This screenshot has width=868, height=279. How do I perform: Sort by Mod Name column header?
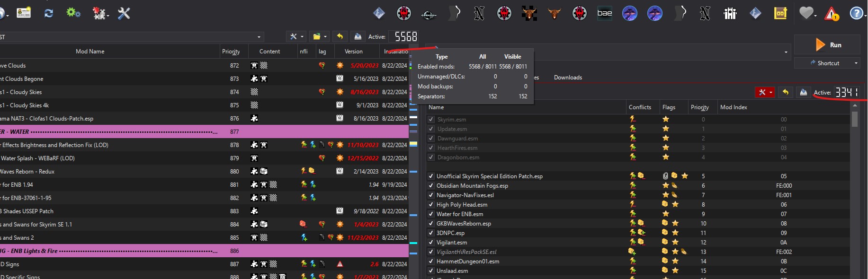(x=90, y=51)
